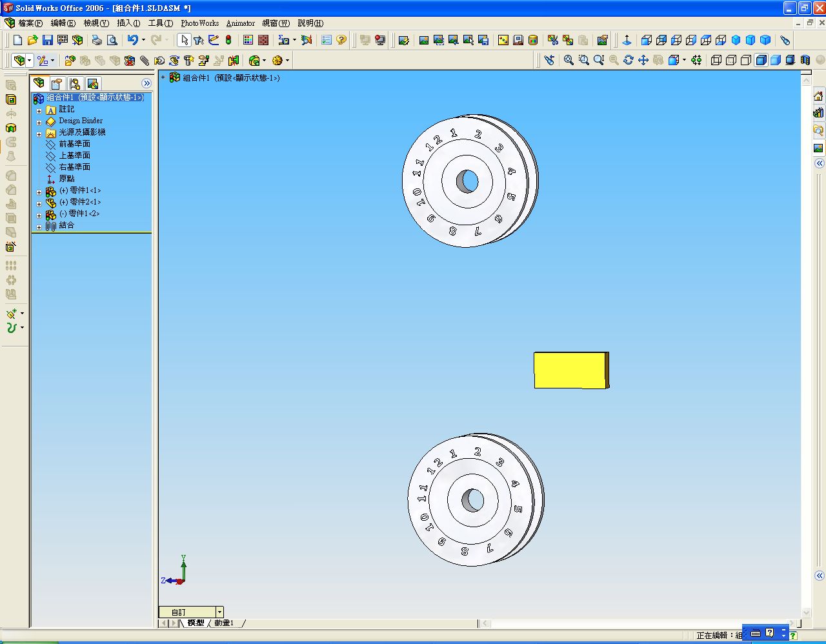The width and height of the screenshot is (826, 644).
Task: Switch display to Shaded mode
Action: [x=775, y=60]
